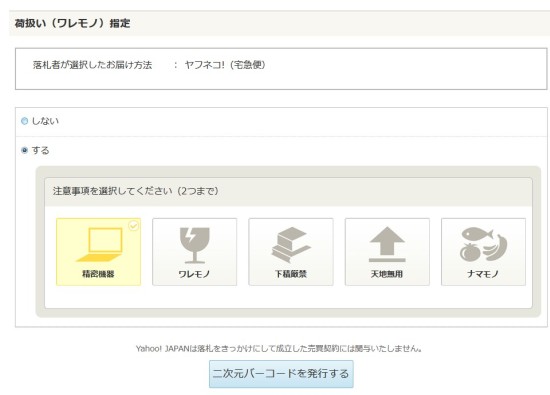The height and width of the screenshot is (395, 550).
Task: Click the 荷扱い（ワレモノ）指定 heading
Action: pos(73,24)
